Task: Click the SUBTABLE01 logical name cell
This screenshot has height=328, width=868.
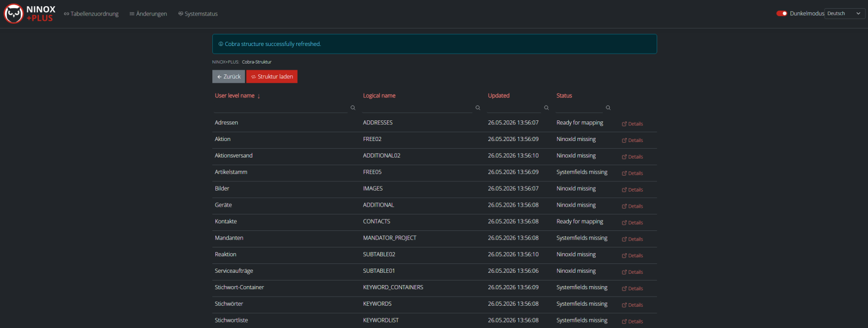Action: (379, 271)
